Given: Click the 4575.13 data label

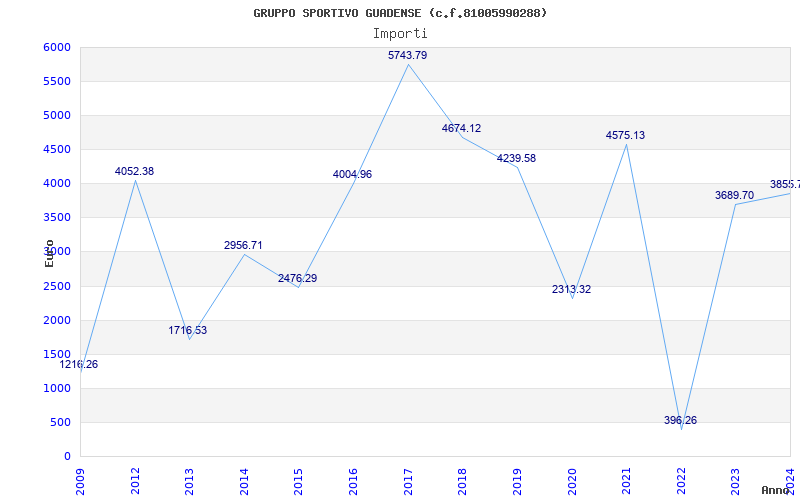Looking at the screenshot, I should point(626,135).
